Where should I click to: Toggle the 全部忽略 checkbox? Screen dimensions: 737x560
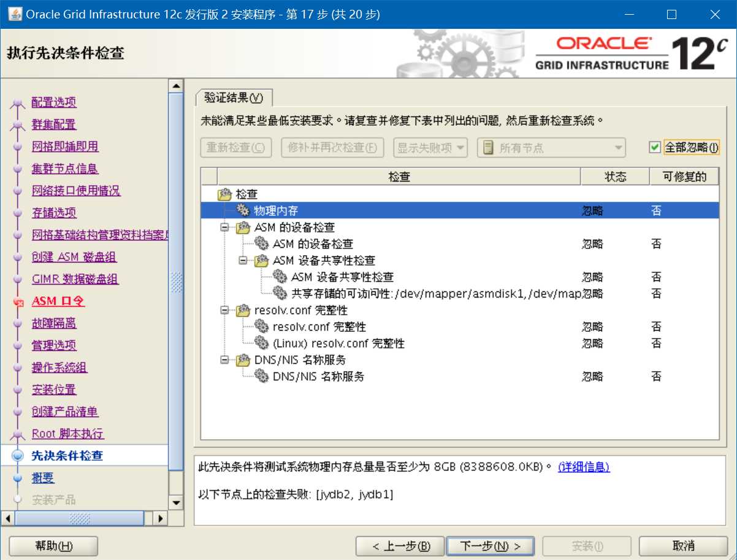pyautogui.click(x=655, y=147)
